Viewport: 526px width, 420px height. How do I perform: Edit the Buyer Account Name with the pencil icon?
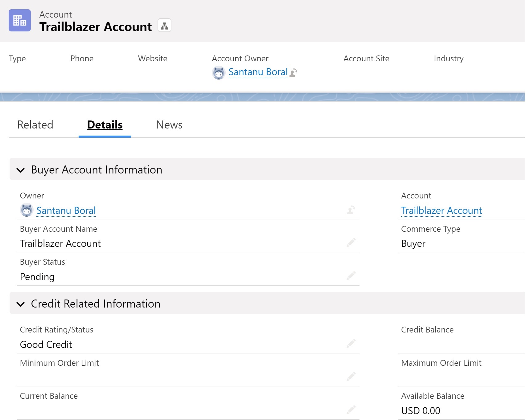351,243
